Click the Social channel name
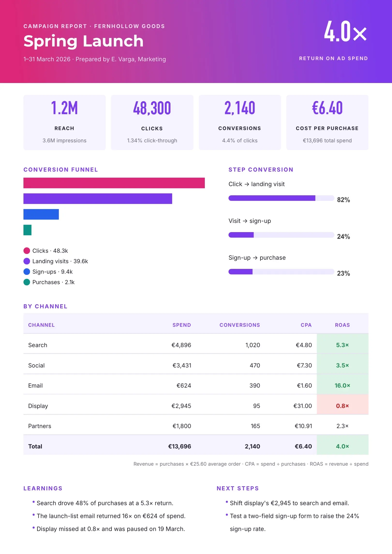Screen dimensions: 392x554 37,365
